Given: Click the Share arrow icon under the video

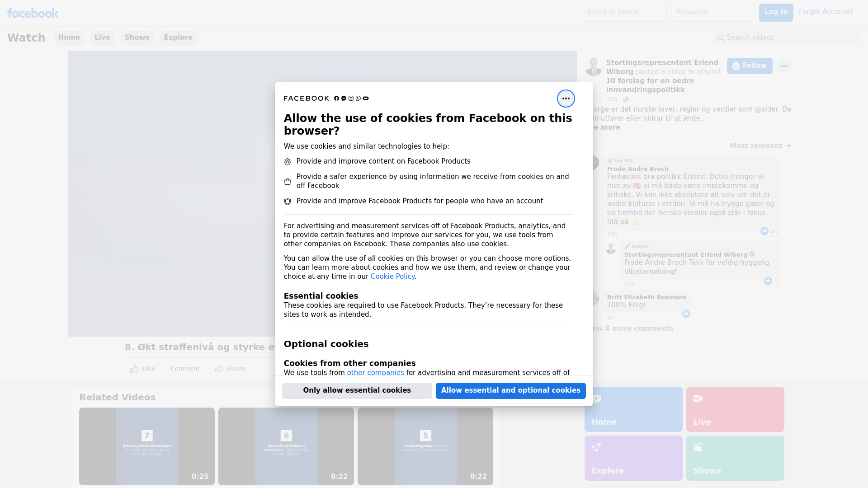Looking at the screenshot, I should coord(219,369).
